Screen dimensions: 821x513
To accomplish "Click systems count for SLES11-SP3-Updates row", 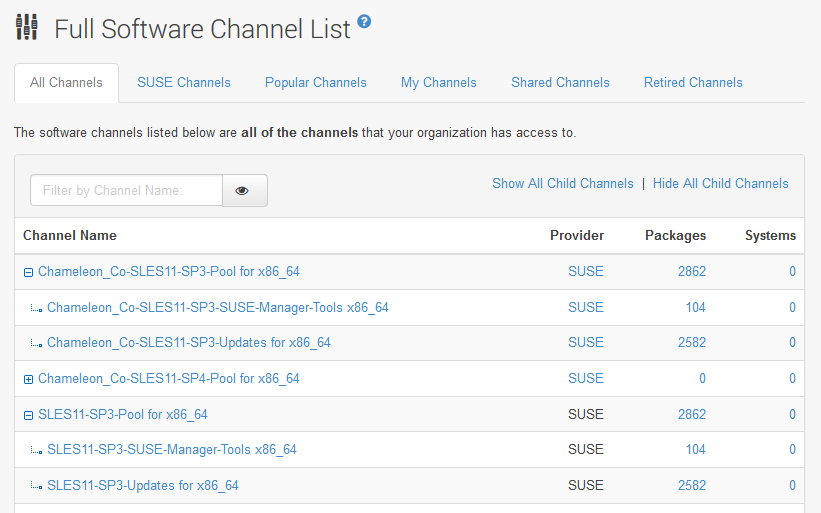I will [792, 486].
